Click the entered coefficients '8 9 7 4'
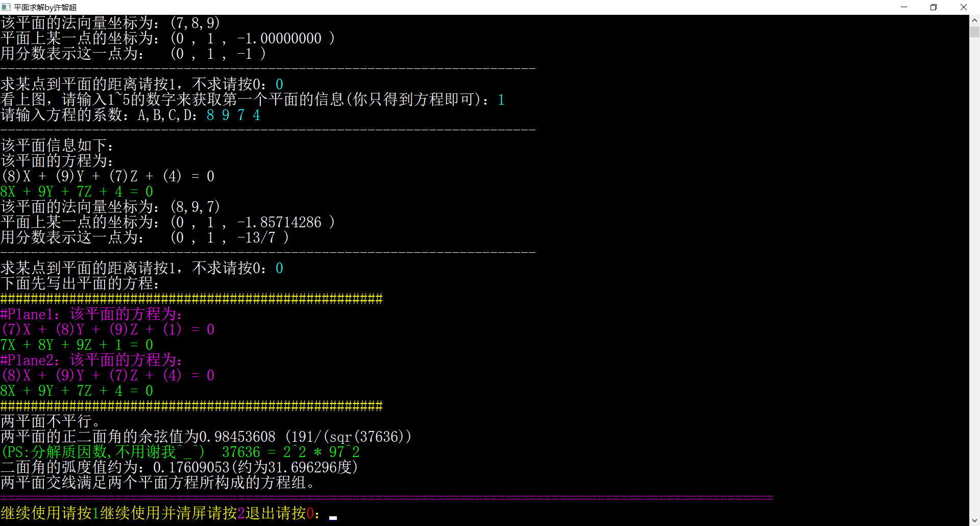The image size is (980, 526). point(233,115)
